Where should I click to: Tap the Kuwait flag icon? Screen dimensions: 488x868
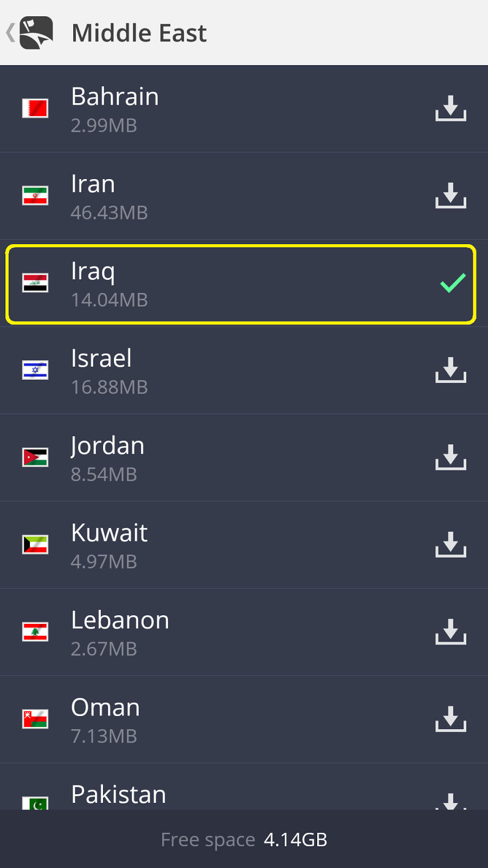pyautogui.click(x=35, y=545)
